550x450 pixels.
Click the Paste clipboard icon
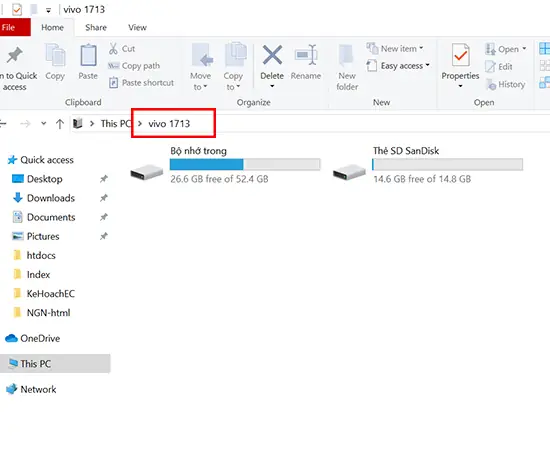pos(88,55)
